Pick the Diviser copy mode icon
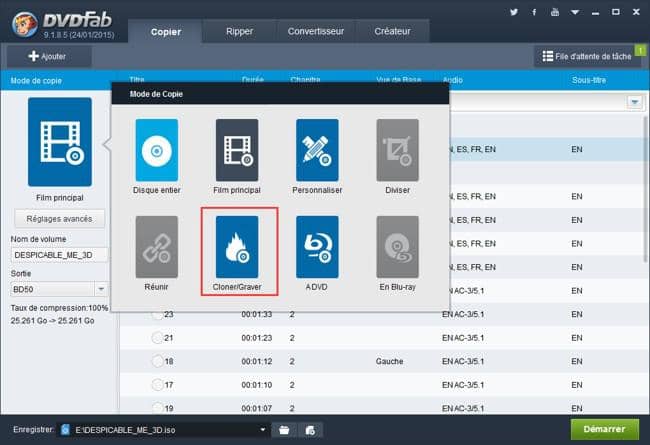The width and height of the screenshot is (650, 445). (x=398, y=150)
